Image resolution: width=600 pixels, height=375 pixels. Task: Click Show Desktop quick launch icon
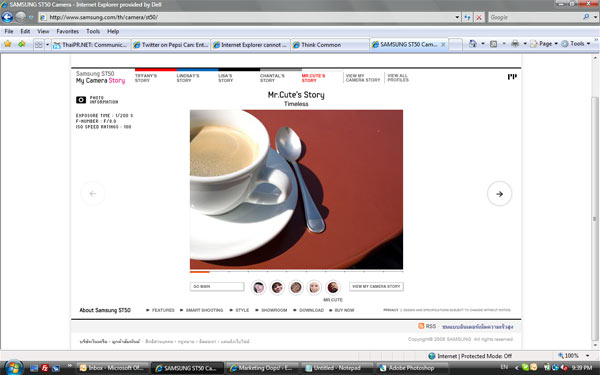click(x=34, y=368)
